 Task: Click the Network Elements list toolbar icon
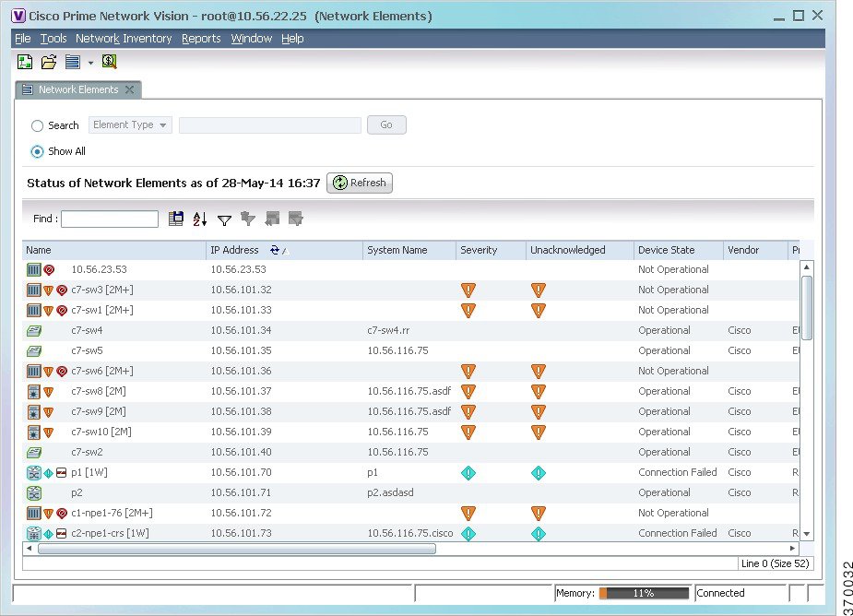pyautogui.click(x=72, y=62)
